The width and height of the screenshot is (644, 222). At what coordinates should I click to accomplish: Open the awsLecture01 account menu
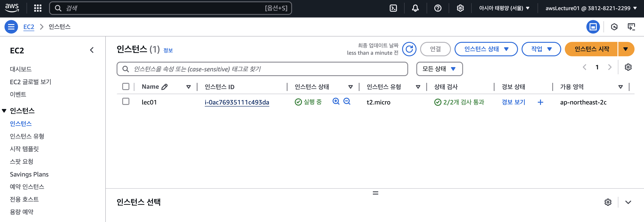pyautogui.click(x=591, y=8)
